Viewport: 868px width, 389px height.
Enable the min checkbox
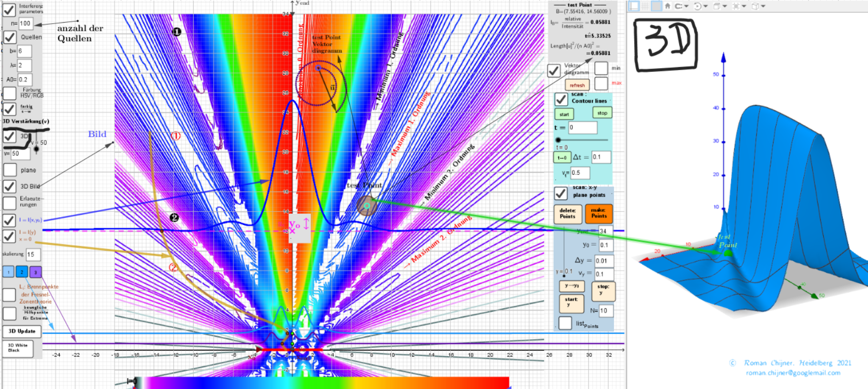click(x=601, y=68)
